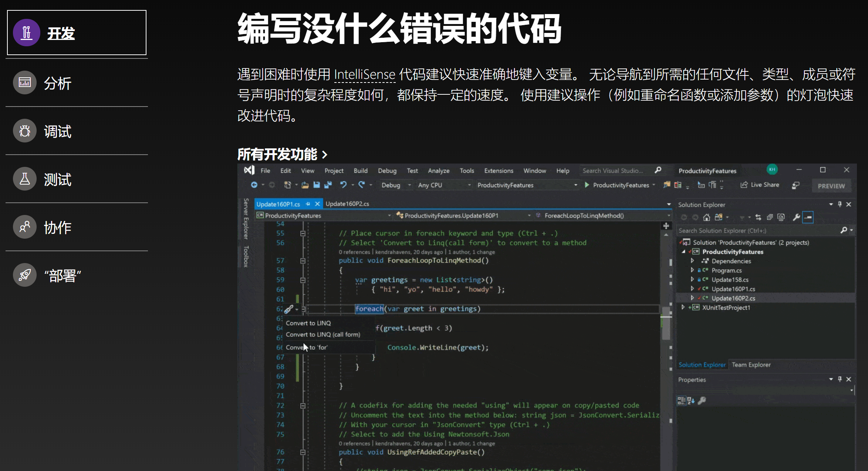Click the Sync with Active Document icon
The height and width of the screenshot is (471, 868).
click(758, 218)
